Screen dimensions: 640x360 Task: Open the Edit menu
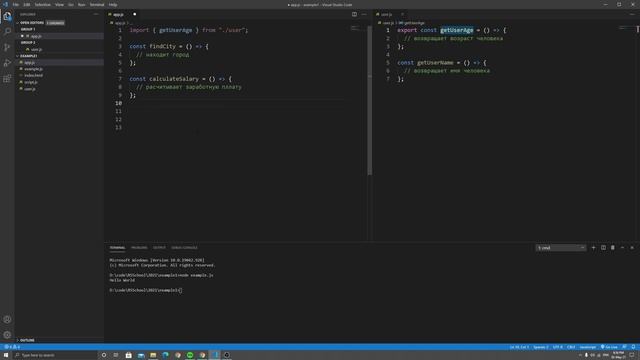point(27,4)
